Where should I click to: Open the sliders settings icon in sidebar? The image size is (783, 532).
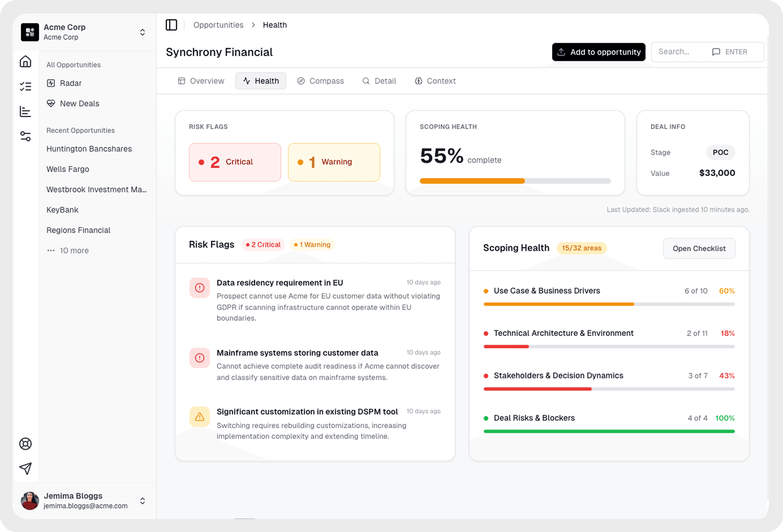[25, 136]
